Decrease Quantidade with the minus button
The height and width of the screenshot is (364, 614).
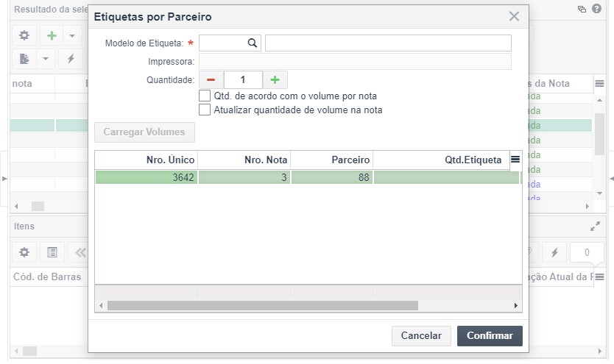211,79
